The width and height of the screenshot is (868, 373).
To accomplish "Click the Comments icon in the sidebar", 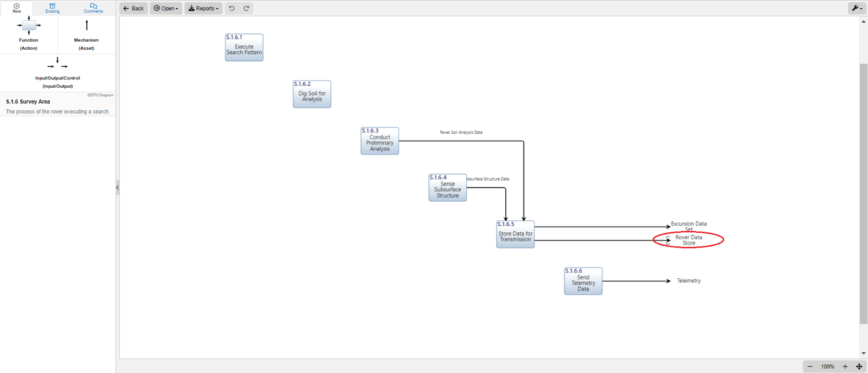I will (x=93, y=7).
